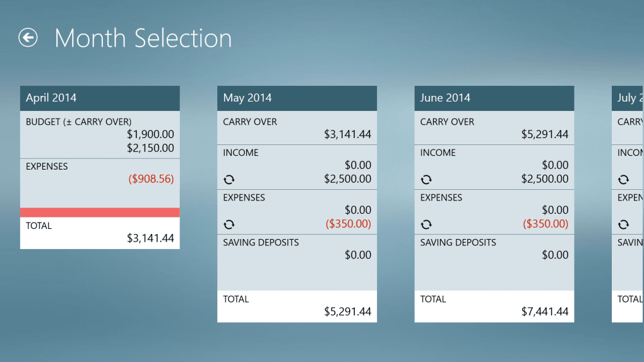Click the June 2014 Total $7,441.44 row
The image size is (644, 362).
point(494,306)
